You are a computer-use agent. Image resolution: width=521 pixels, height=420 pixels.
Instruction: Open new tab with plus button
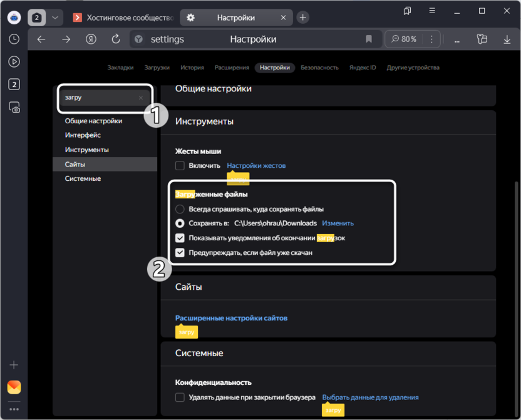pos(302,18)
